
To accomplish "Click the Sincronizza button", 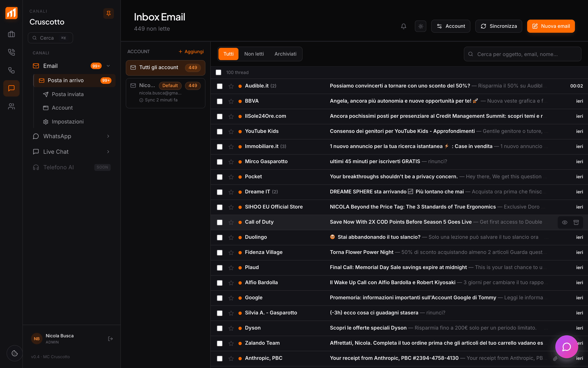I will (498, 26).
